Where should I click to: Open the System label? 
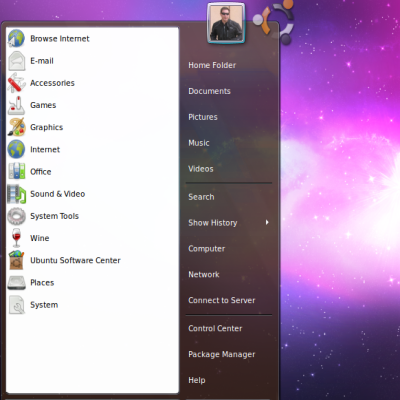point(44,305)
